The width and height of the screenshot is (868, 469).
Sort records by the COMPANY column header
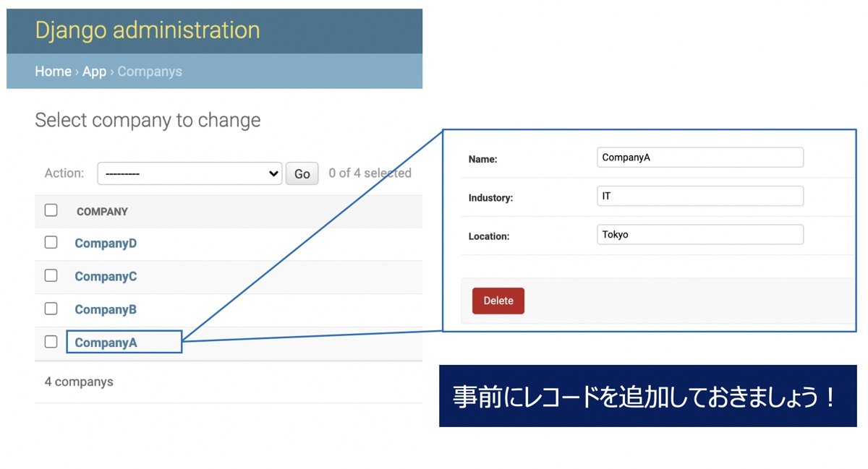[x=101, y=211]
